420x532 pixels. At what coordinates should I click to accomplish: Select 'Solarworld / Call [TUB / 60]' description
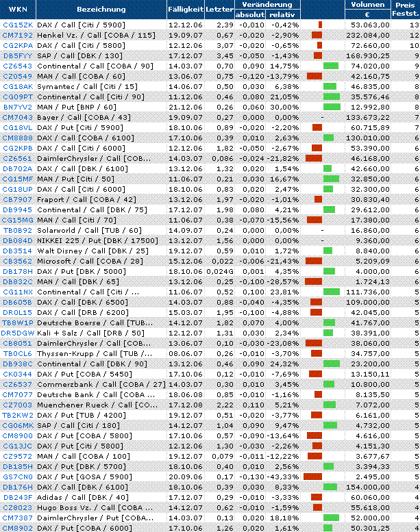[89, 230]
